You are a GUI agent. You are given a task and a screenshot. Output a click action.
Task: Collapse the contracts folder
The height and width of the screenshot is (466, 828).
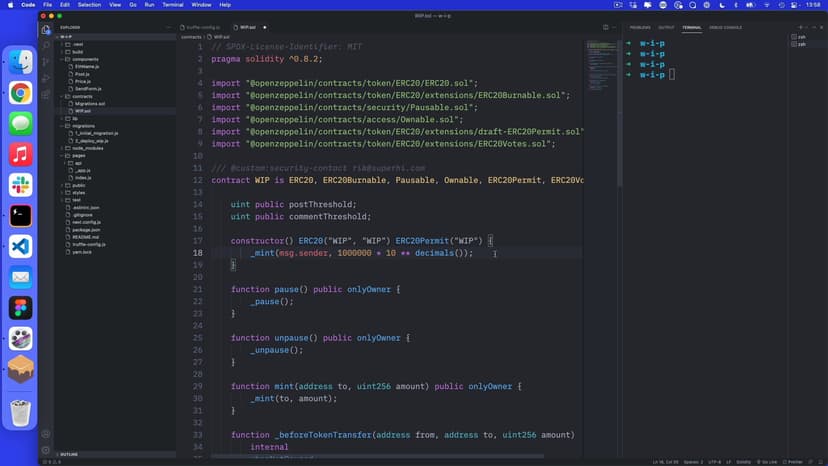tap(82, 96)
